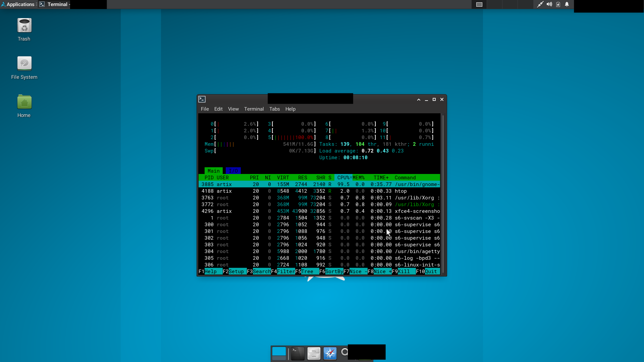Click the Uptime 00:08:10 value
644x362 pixels.
356,158
